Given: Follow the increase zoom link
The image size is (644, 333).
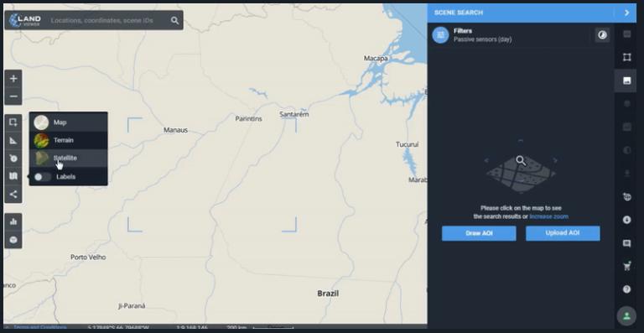Looking at the screenshot, I should click(x=548, y=216).
